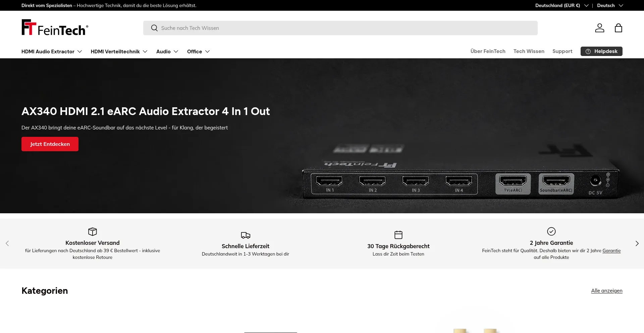
Task: Open the Support page
Action: [562, 51]
